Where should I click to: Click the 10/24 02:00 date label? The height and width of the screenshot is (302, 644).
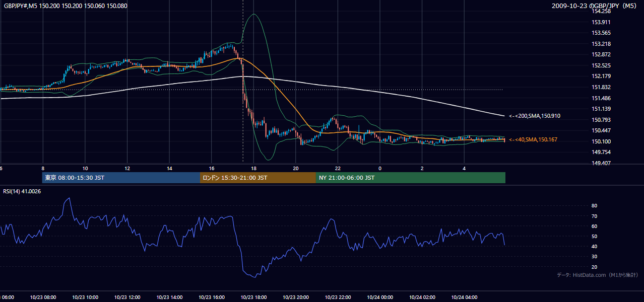pyautogui.click(x=422, y=297)
